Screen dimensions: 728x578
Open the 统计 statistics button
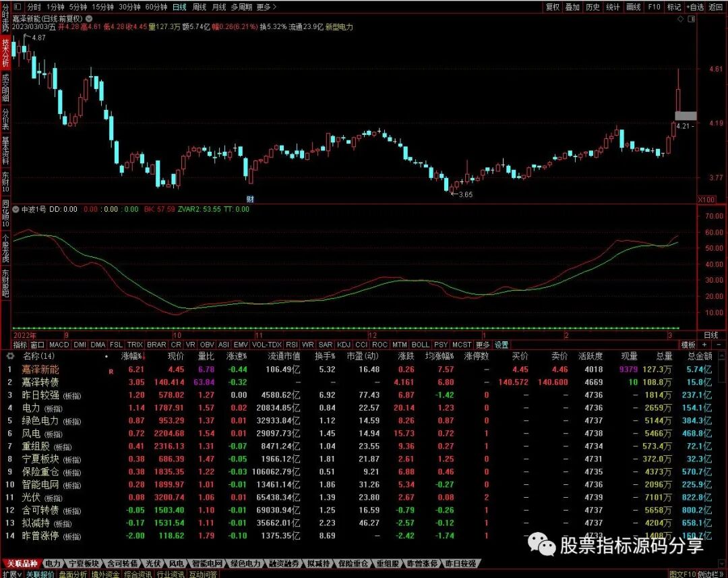coord(613,7)
